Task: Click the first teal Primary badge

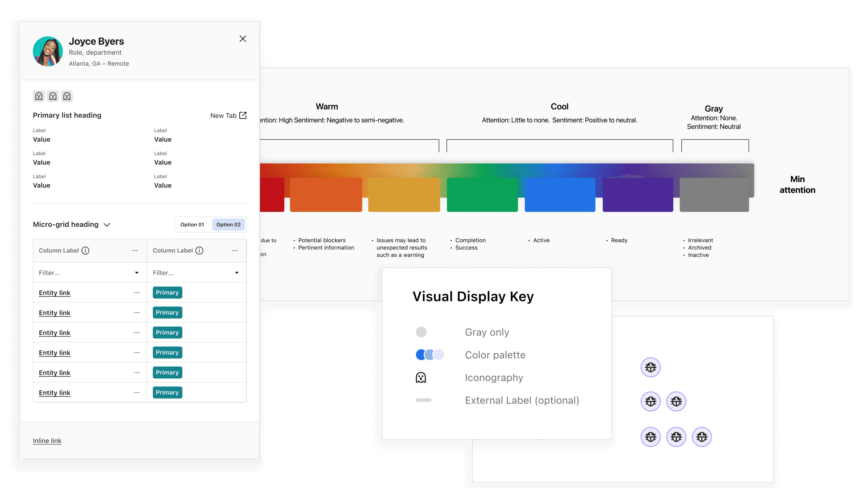Action: coord(167,292)
